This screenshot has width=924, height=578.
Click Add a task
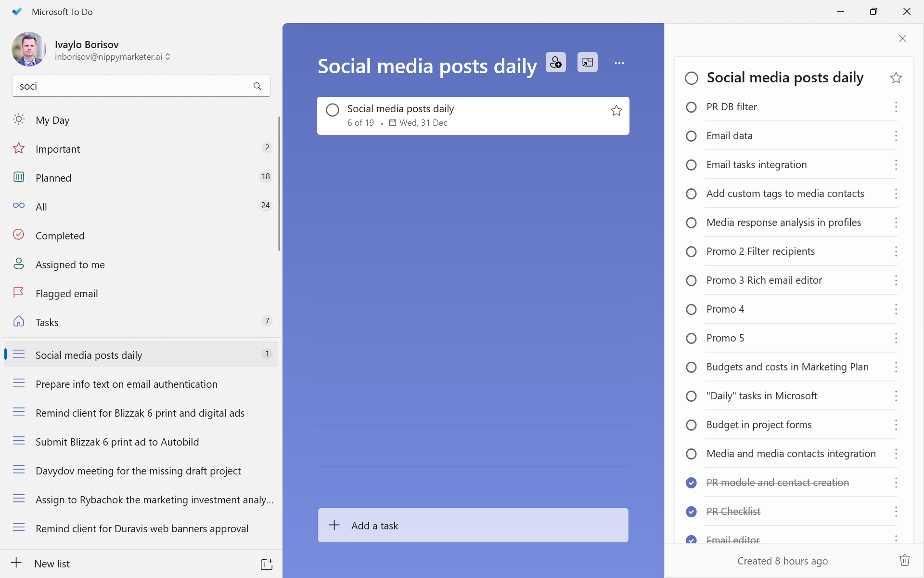coord(473,525)
